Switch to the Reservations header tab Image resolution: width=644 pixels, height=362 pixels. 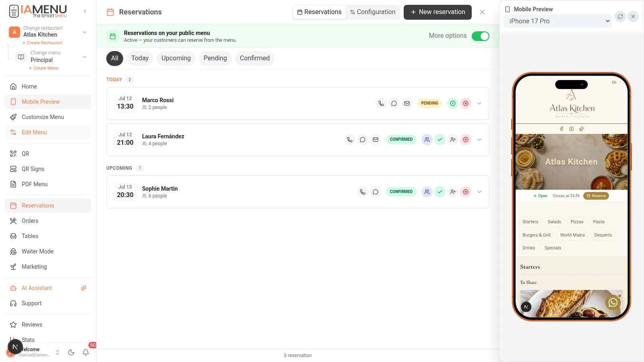(319, 12)
